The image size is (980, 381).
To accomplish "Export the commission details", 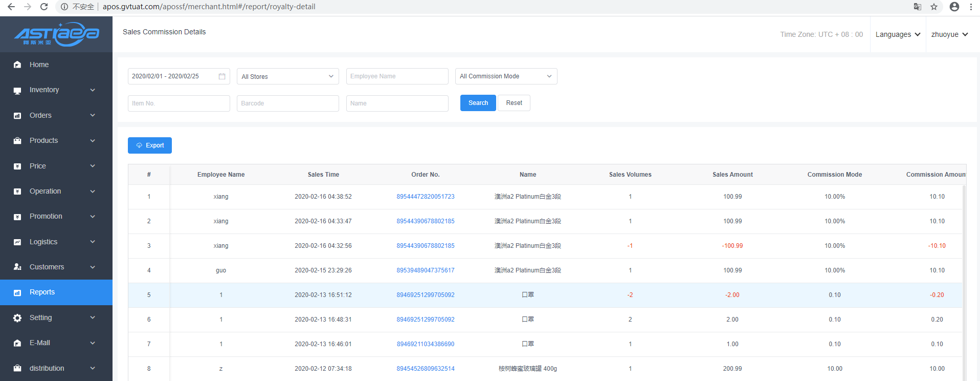I will point(150,145).
